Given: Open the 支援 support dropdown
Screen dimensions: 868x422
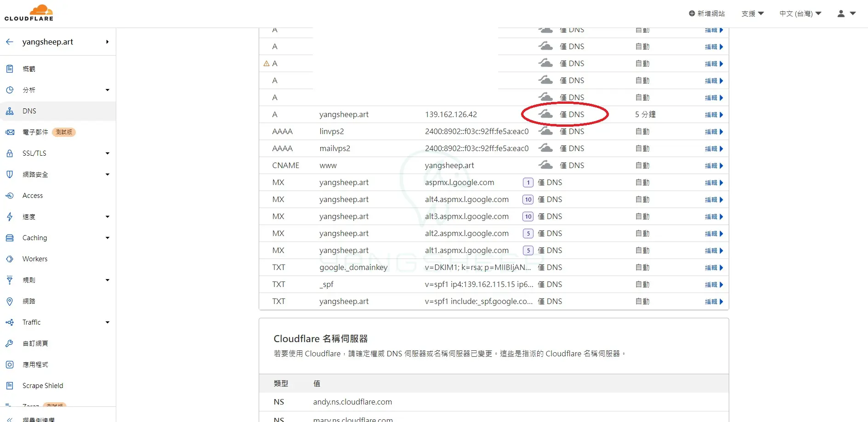Looking at the screenshot, I should [x=753, y=14].
